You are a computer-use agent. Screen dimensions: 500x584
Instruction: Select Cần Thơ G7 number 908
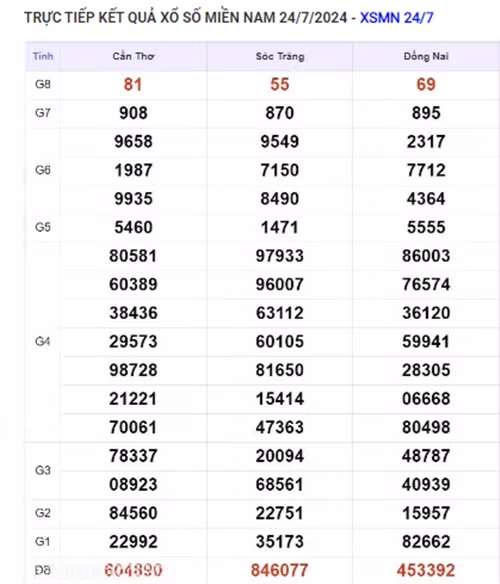(x=133, y=113)
